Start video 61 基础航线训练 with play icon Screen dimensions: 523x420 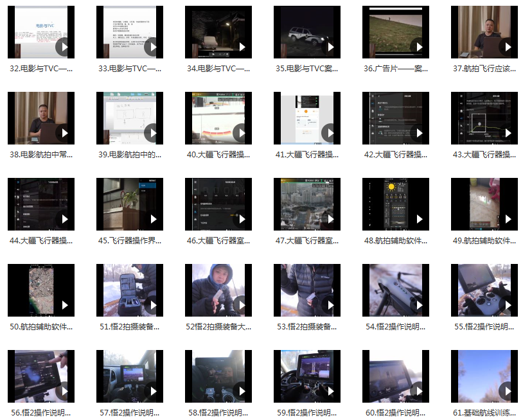click(x=506, y=391)
